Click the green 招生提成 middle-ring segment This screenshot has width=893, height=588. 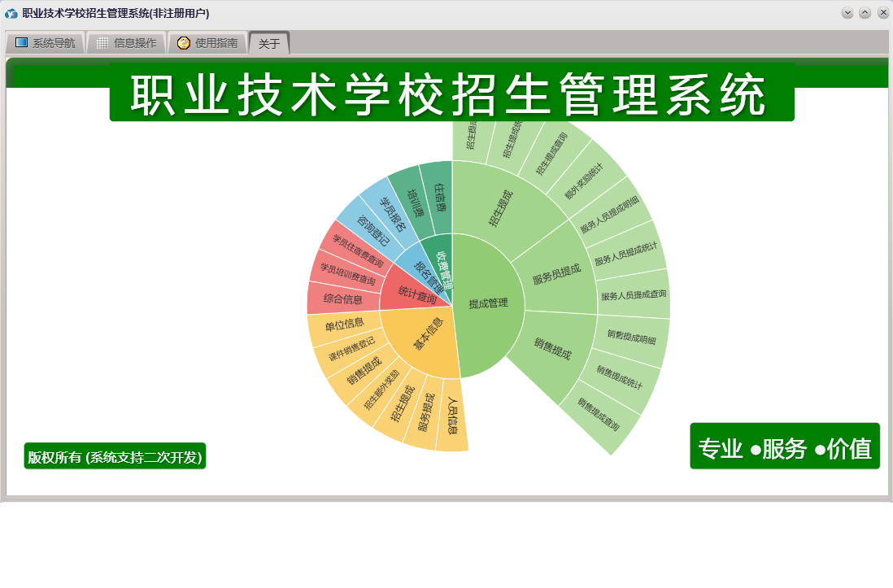click(x=501, y=208)
